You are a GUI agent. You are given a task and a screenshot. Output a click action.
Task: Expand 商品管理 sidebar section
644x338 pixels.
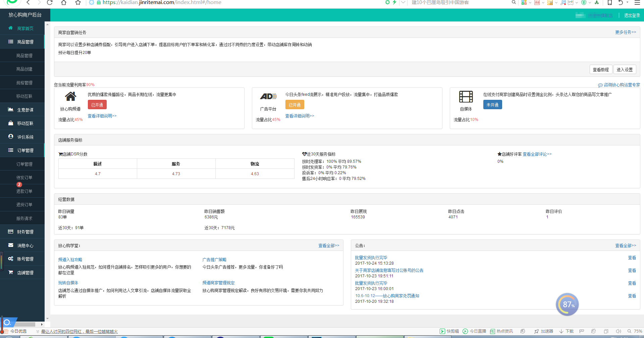22,42
